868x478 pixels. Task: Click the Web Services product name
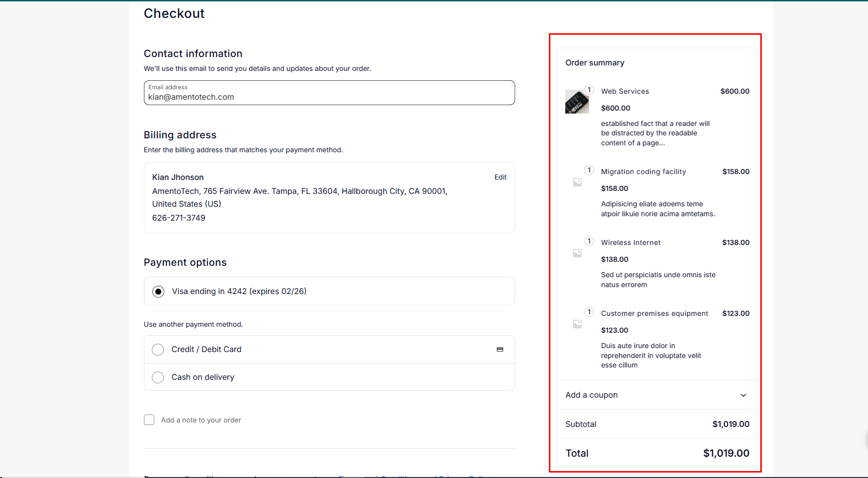pos(625,91)
